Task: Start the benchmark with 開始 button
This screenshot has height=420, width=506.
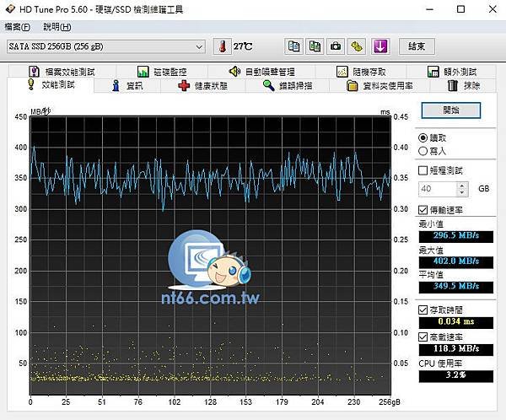Action: point(451,110)
